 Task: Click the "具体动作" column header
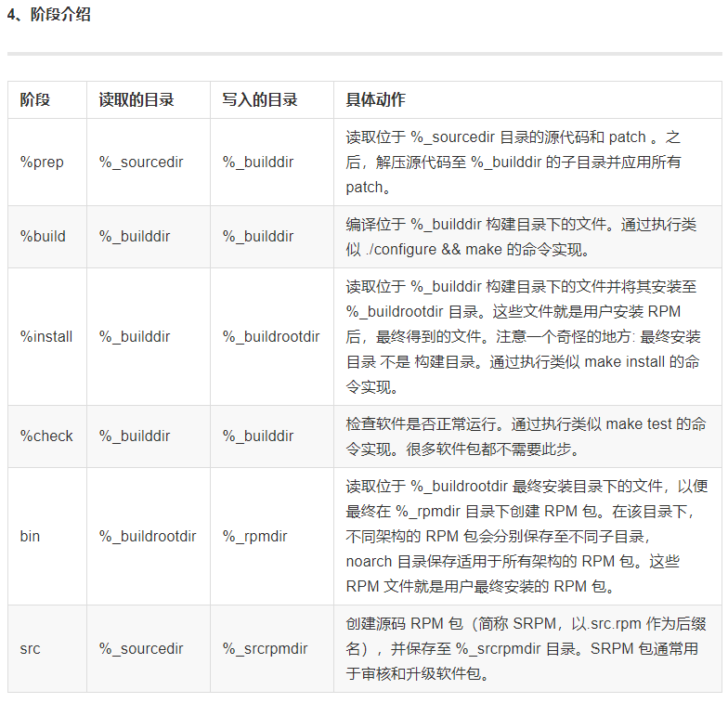tap(375, 99)
